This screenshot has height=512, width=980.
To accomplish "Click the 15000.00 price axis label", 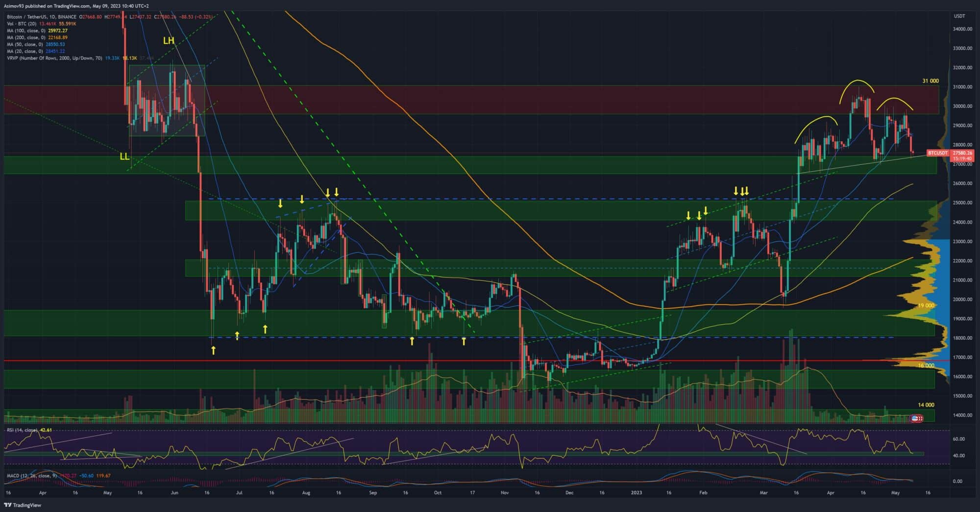I will 962,396.
